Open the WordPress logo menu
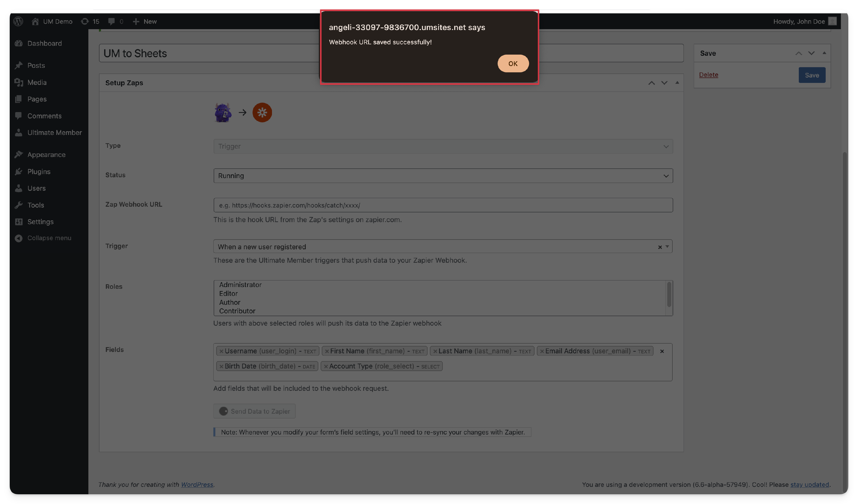This screenshot has width=858, height=504. (x=18, y=21)
